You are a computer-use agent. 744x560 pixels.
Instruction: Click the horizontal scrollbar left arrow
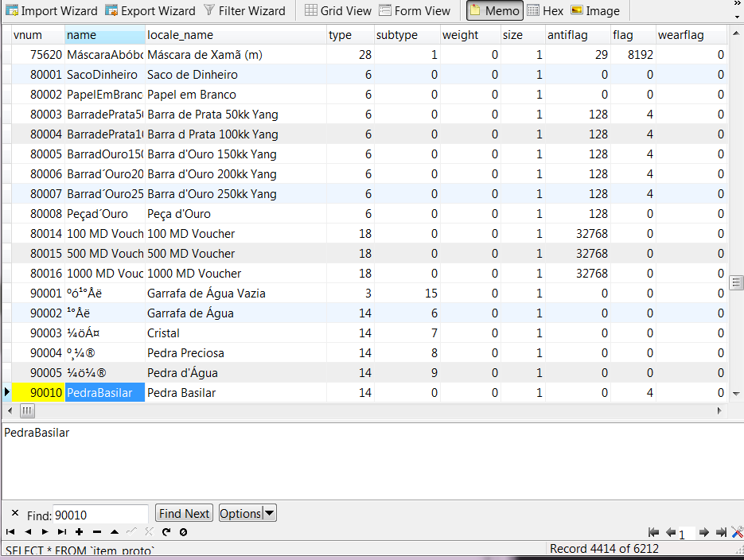10,410
